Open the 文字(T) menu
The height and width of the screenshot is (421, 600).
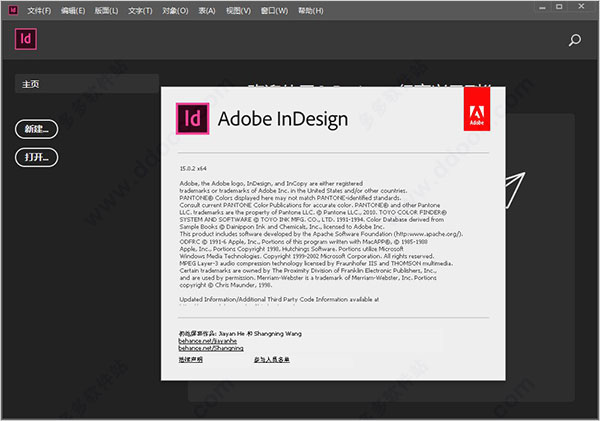[x=140, y=11]
